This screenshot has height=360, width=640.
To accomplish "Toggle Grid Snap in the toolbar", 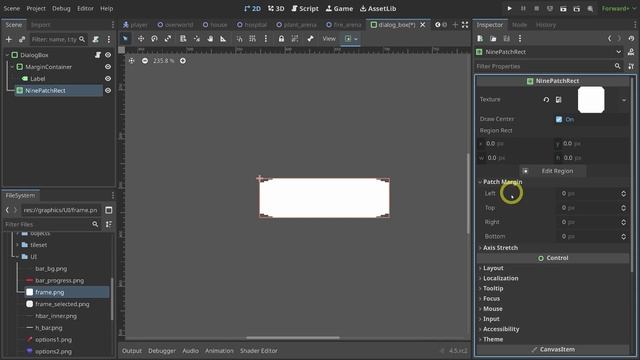I will 253,38.
